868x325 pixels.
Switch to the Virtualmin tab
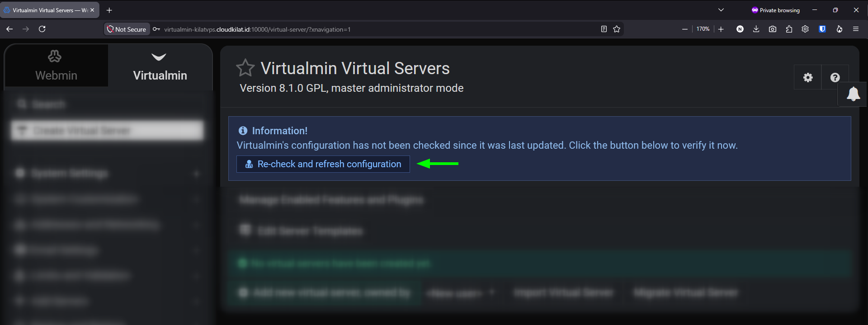160,66
